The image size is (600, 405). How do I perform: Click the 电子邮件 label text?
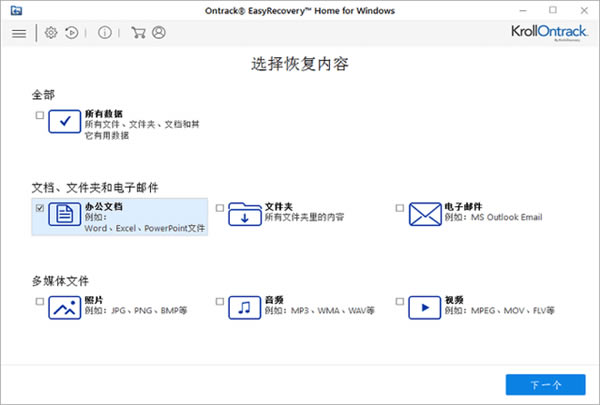pyautogui.click(x=463, y=207)
